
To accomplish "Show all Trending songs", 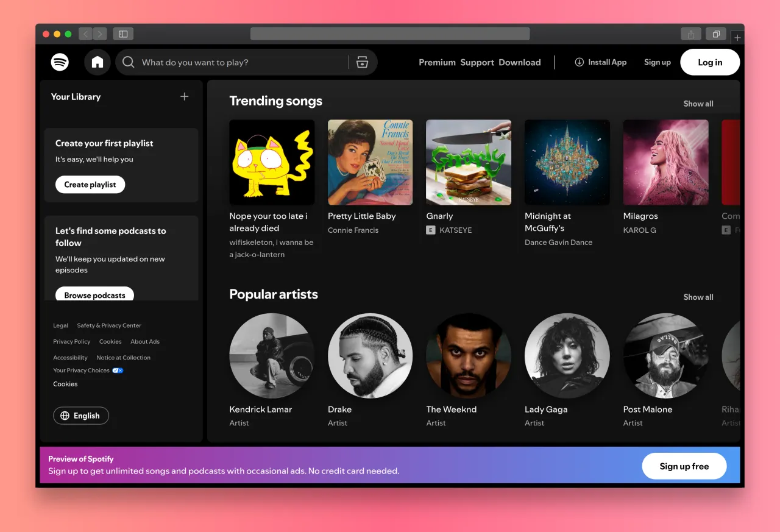I will click(x=698, y=104).
